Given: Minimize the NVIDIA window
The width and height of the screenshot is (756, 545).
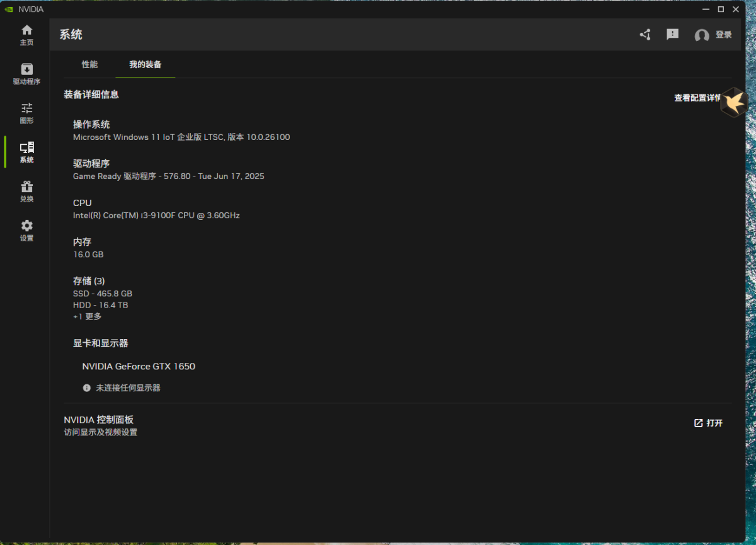Looking at the screenshot, I should tap(705, 9).
